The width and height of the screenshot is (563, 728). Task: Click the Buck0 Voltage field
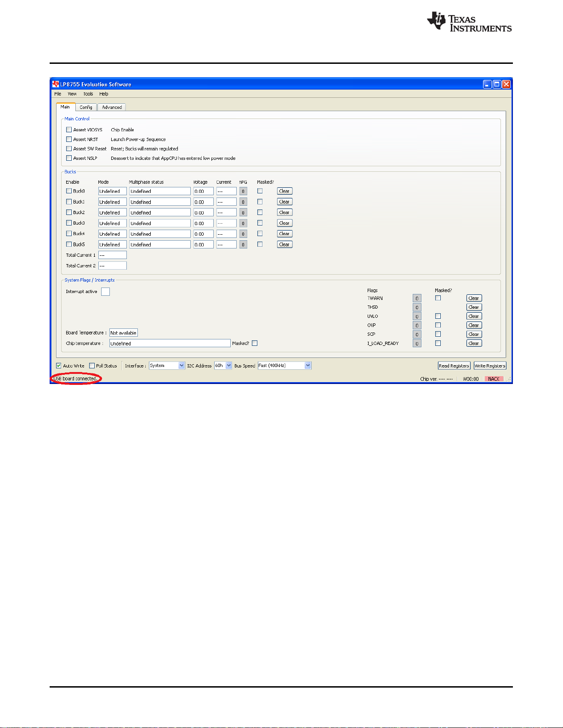204,191
